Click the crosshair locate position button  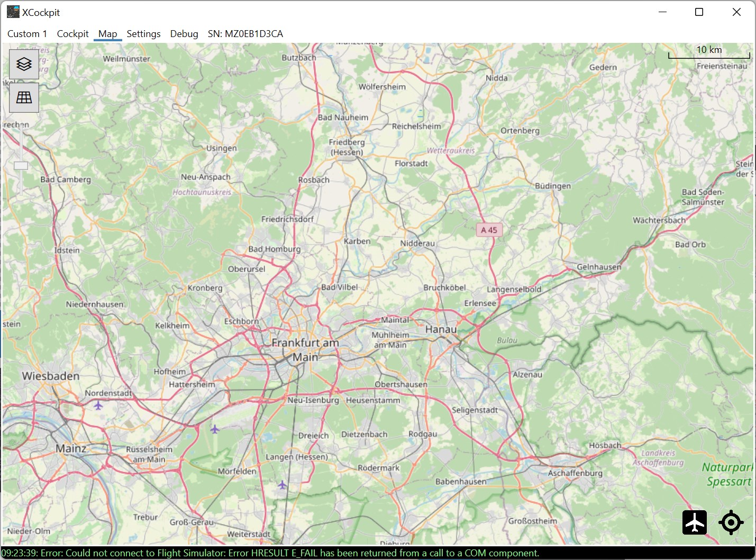point(731,523)
